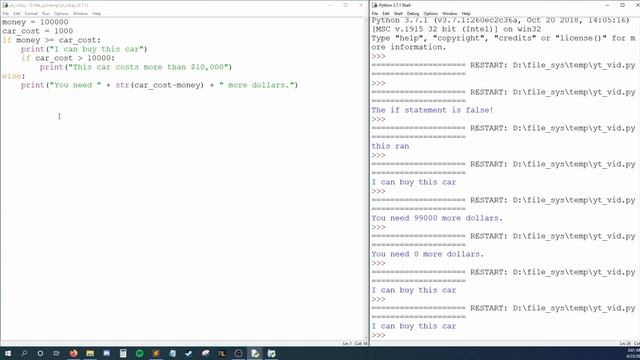Open the taskbar search magnifier
Viewport: 640px width, 360px height.
point(24,353)
